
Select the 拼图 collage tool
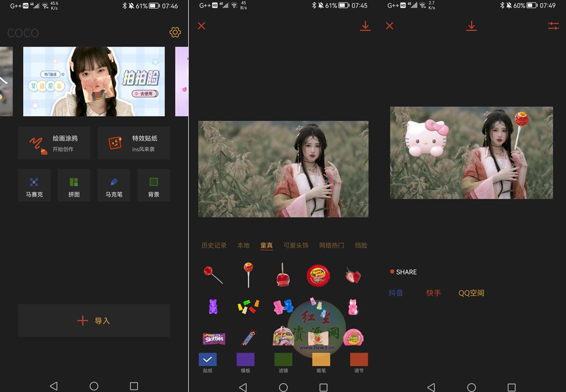click(74, 185)
